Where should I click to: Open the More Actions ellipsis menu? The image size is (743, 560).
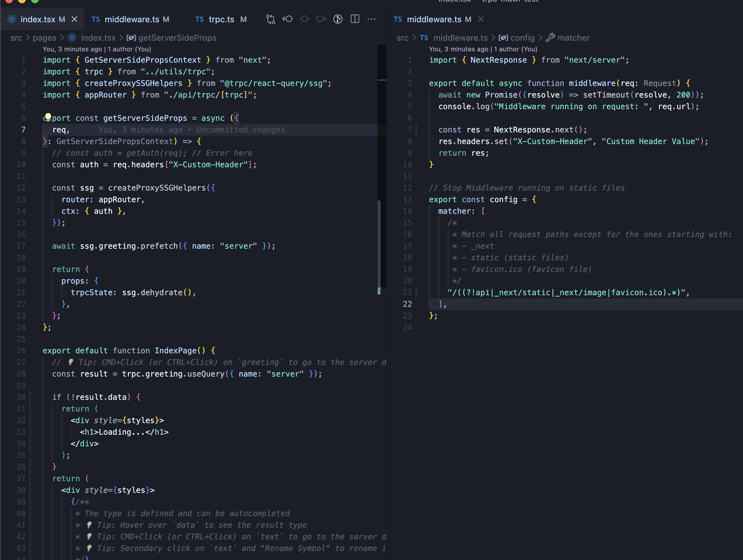371,19
